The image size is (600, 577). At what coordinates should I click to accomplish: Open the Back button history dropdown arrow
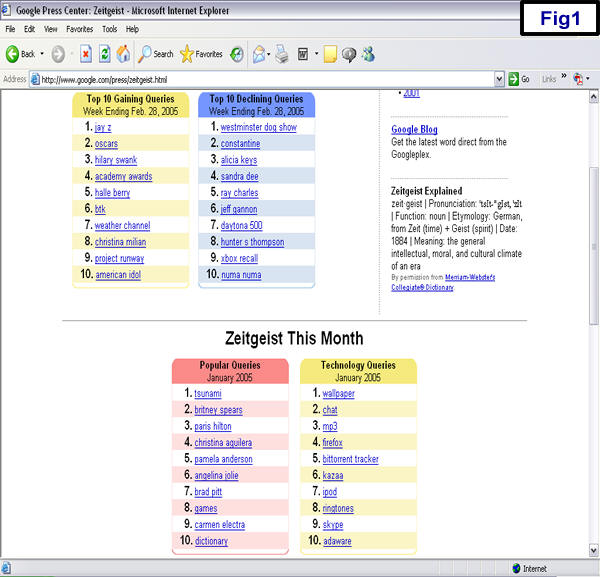pyautogui.click(x=42, y=54)
